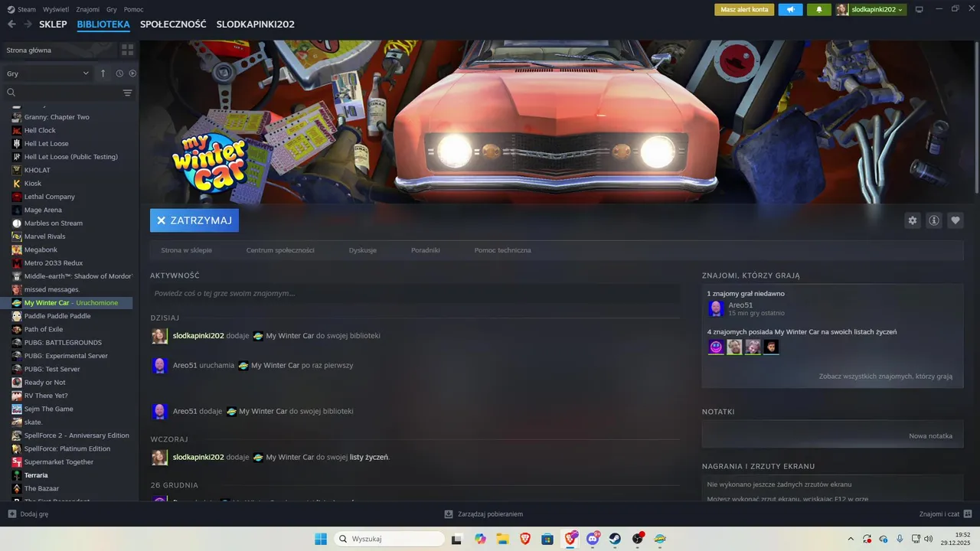Click the collapse/sort arrow next to Gry
The image size is (980, 551).
[103, 73]
